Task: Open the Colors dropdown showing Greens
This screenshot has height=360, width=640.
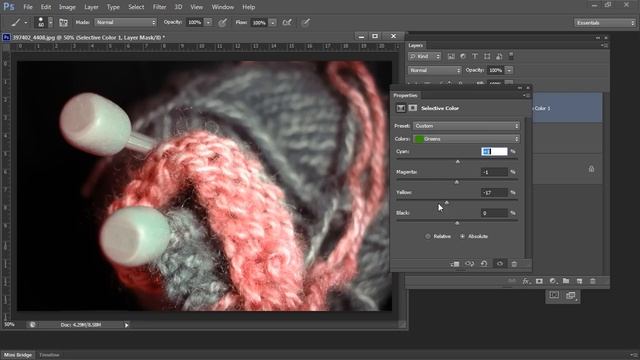Action: pos(466,139)
